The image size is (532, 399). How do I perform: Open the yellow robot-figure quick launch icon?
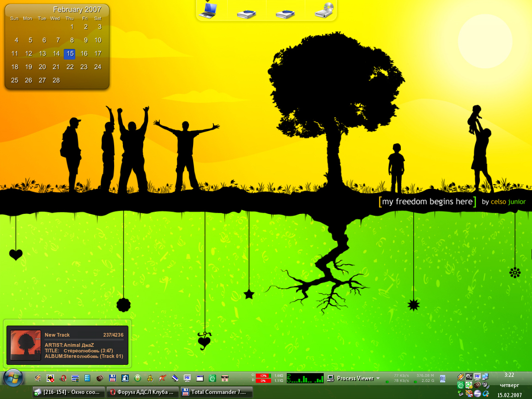click(150, 378)
